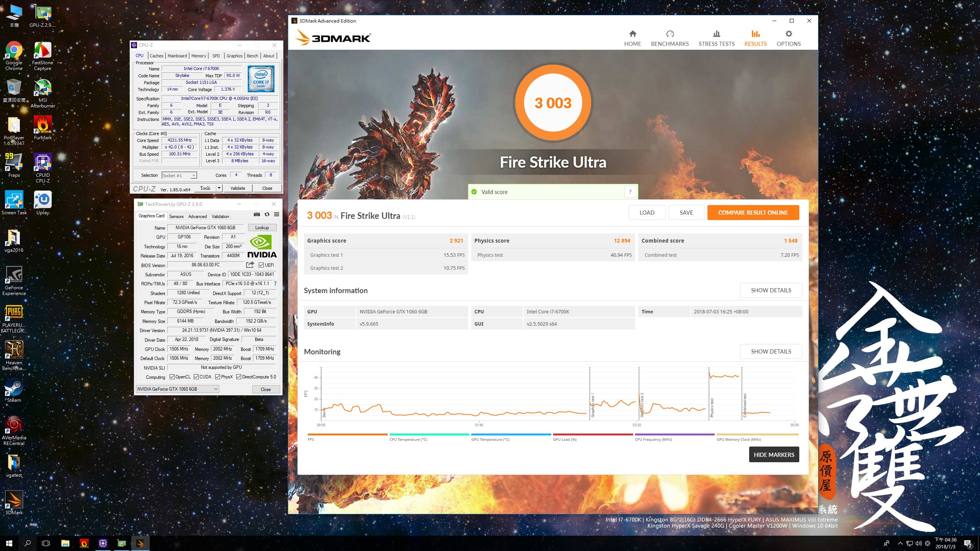Launch Steam from the desktop
Viewport: 980px width, 551px height.
pyautogui.click(x=14, y=390)
